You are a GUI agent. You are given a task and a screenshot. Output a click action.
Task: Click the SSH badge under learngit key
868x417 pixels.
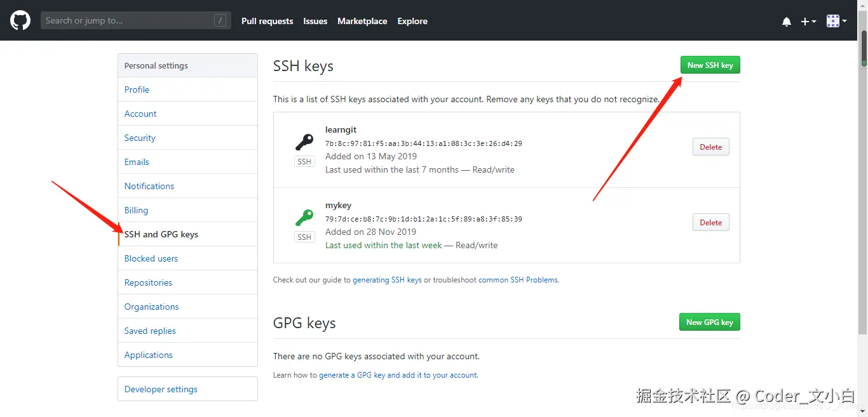[304, 161]
